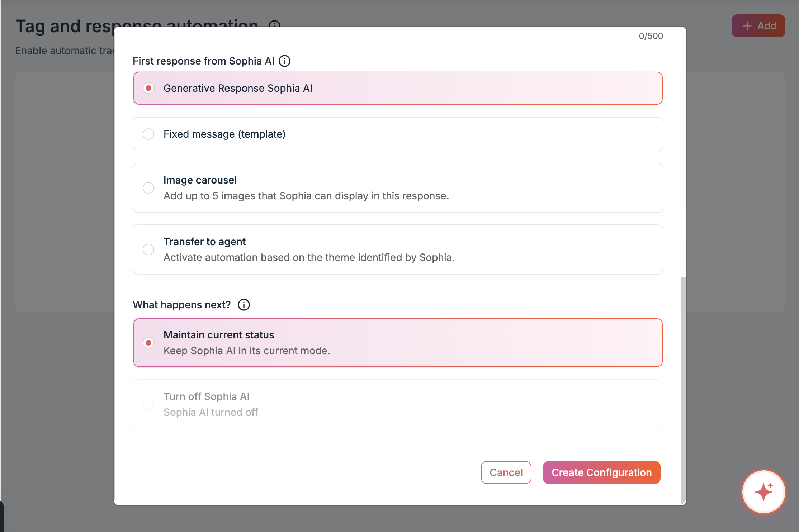Viewport: 799px width, 532px height.
Task: Click the Fixed message option card
Action: pyautogui.click(x=398, y=134)
